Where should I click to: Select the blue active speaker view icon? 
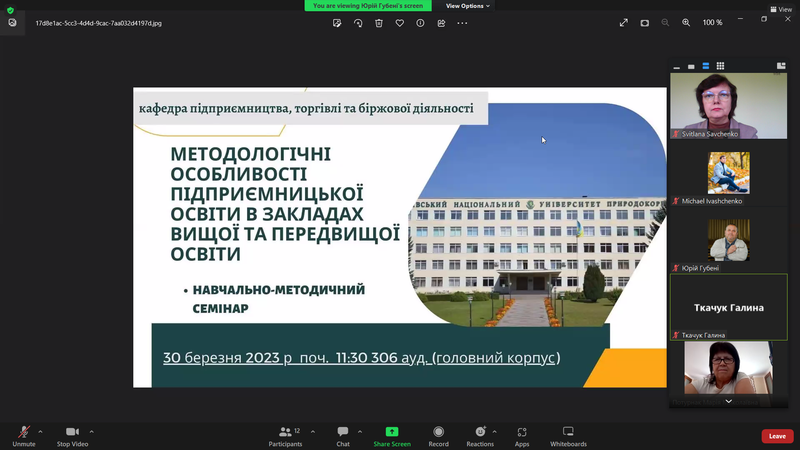(x=706, y=66)
